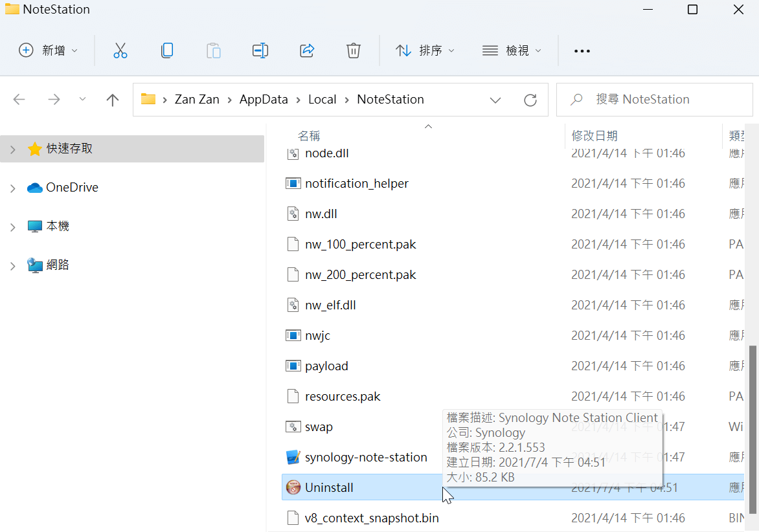Click the Uninstall file icon
The width and height of the screenshot is (759, 532).
(x=293, y=487)
